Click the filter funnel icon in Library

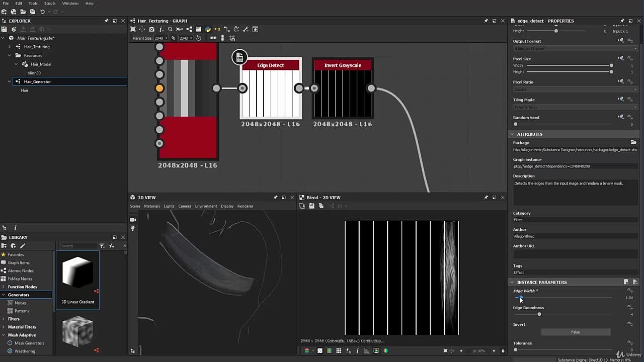[102, 246]
